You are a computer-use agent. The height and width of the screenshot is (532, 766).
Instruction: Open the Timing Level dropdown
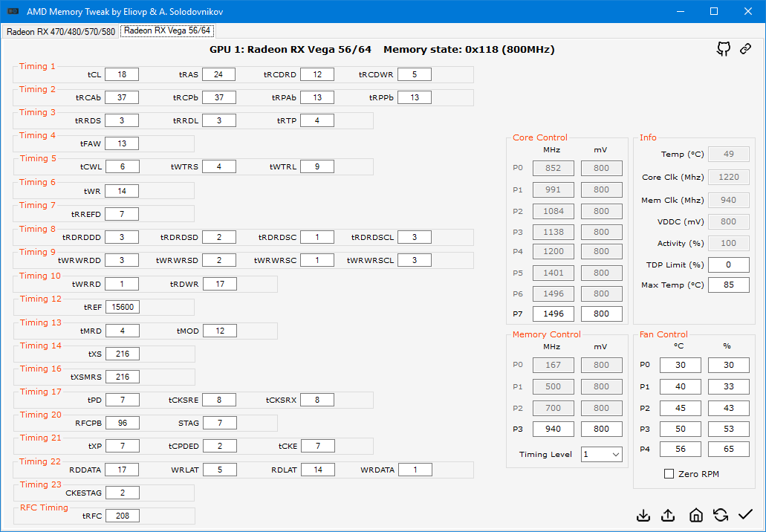(x=601, y=454)
